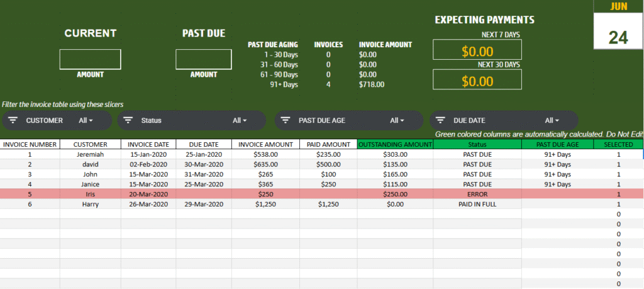The width and height of the screenshot is (644, 289).
Task: Click customer cell david
Action: (x=91, y=164)
